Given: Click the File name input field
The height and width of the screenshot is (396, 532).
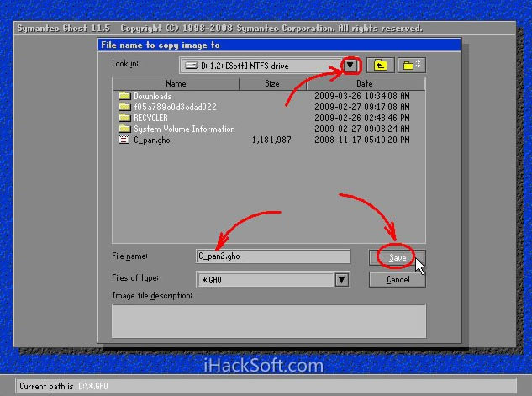Looking at the screenshot, I should click(x=273, y=256).
